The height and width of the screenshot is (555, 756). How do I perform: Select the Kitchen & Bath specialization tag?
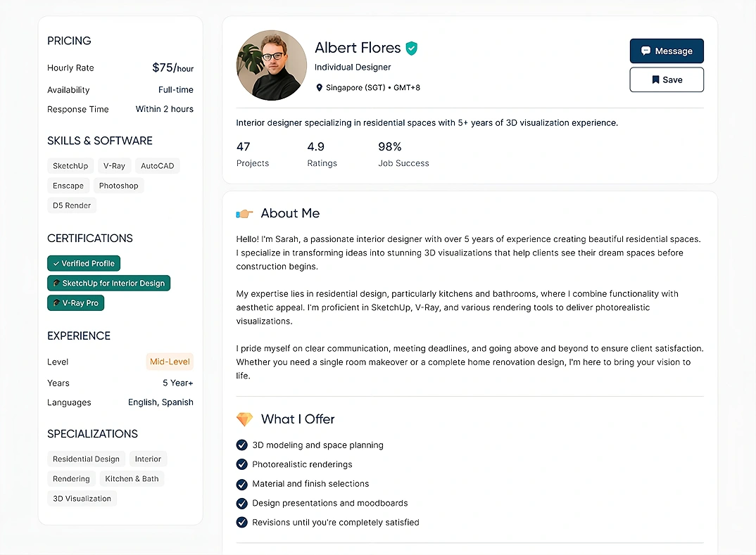point(132,479)
